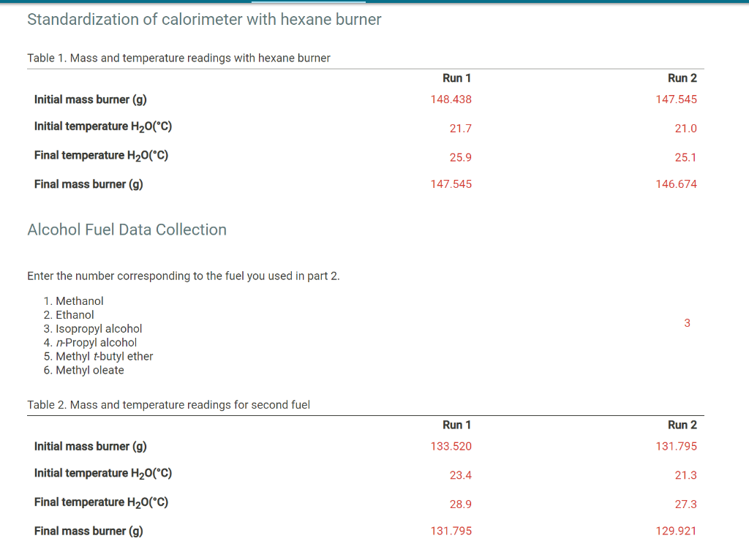Click the 'Run 2' header in Table 1

[x=682, y=78]
